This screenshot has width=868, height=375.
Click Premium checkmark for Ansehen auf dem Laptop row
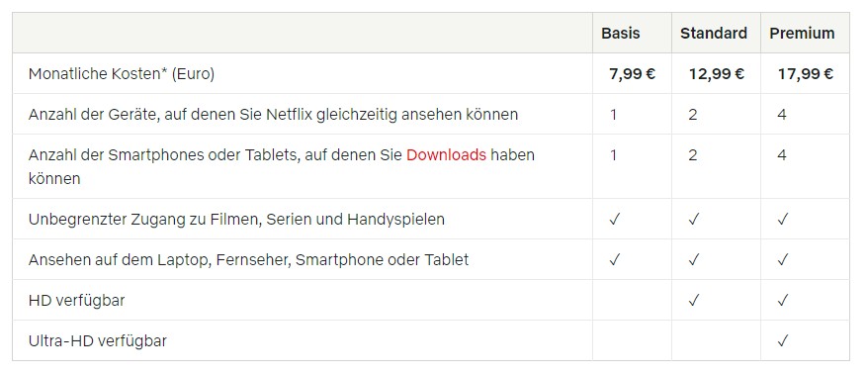click(x=782, y=260)
